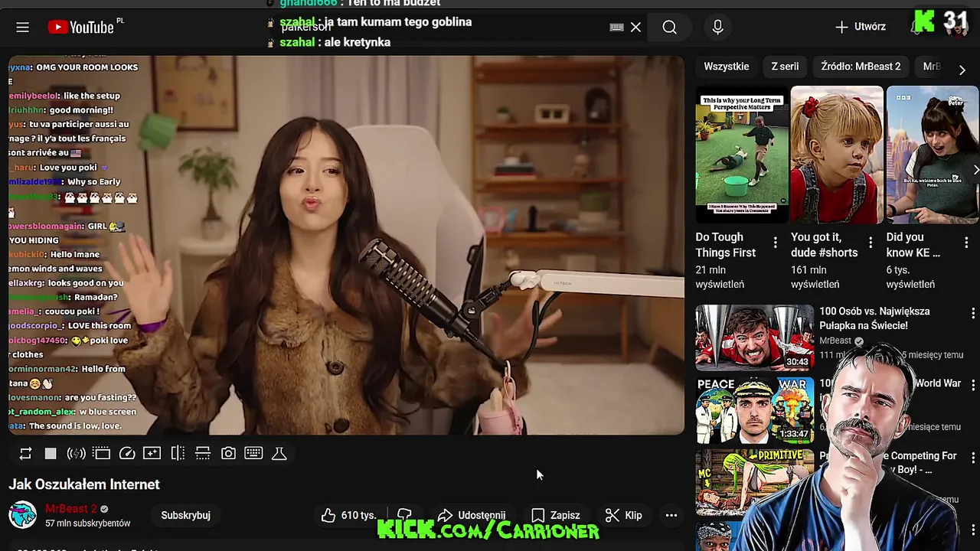Select the Wszystkie filter chip
Image resolution: width=980 pixels, height=551 pixels.
point(727,67)
